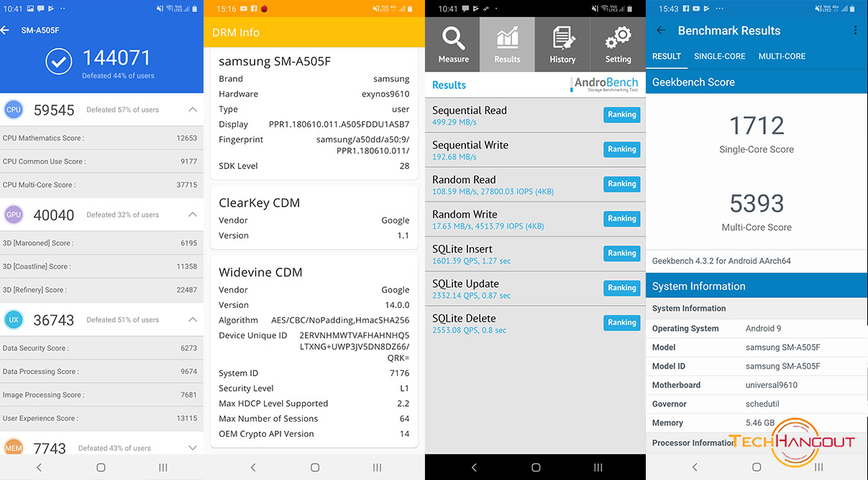868x480 pixels.
Task: Click the Max HDCP Level Supported row
Action: point(314,403)
